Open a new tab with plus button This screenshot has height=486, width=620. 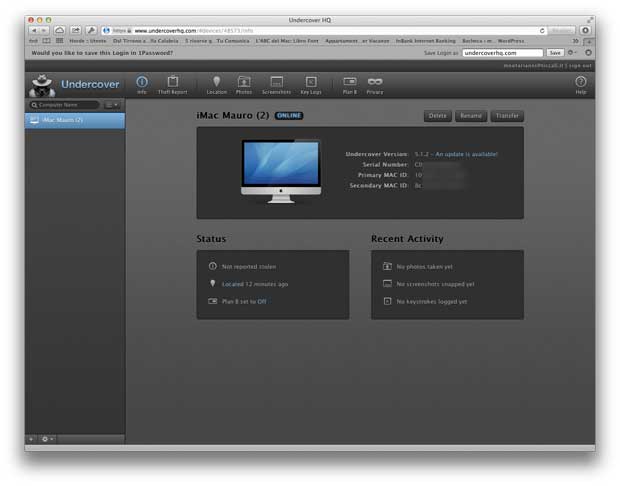coord(589,41)
